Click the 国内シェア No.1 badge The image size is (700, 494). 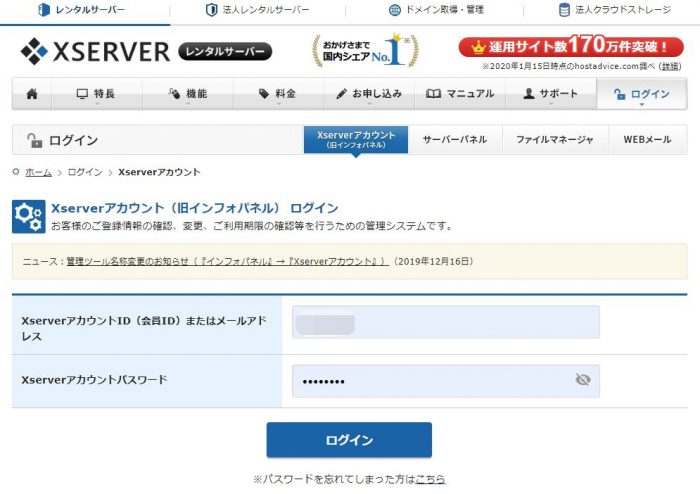365,51
